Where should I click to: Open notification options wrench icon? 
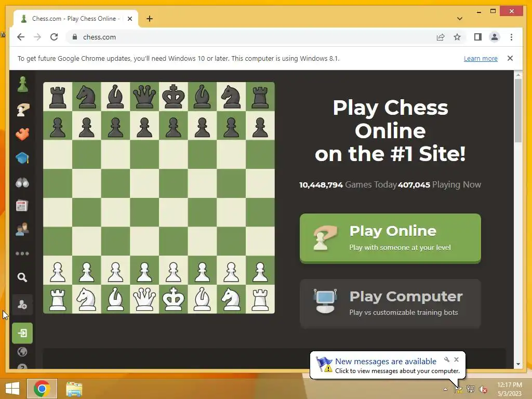[x=447, y=360]
